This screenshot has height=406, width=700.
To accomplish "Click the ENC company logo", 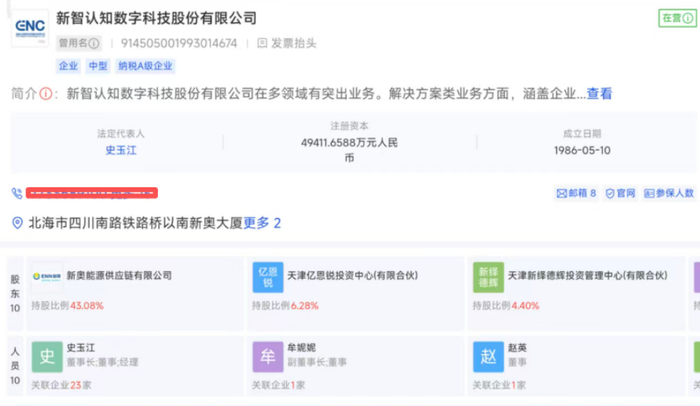I will point(29,27).
